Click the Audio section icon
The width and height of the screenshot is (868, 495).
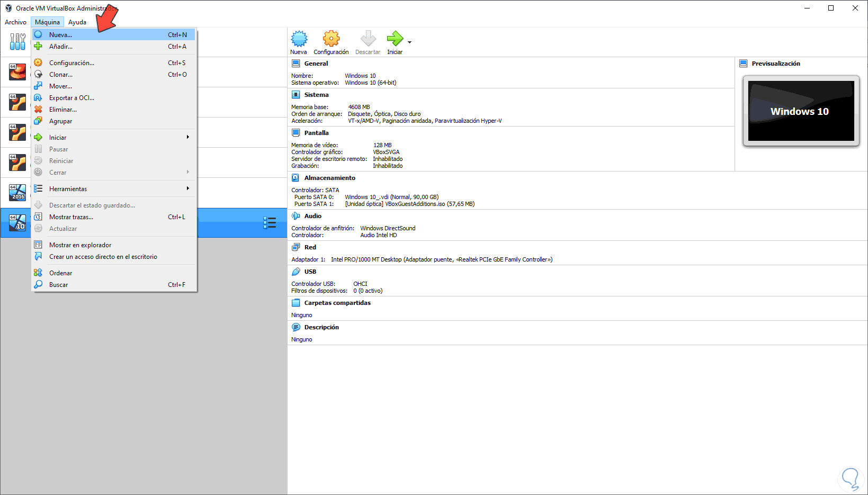[x=296, y=216]
